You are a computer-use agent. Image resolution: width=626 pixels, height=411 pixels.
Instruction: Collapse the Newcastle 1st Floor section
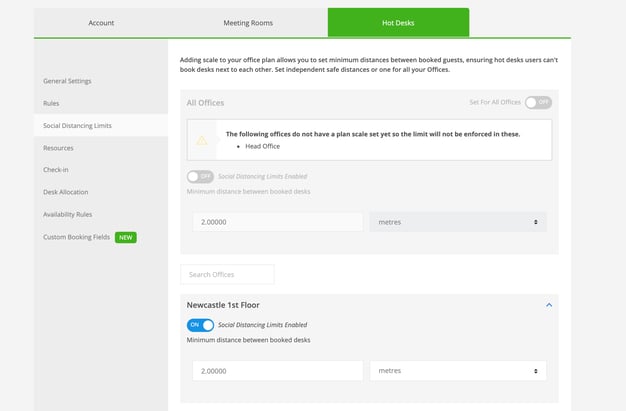(x=548, y=304)
